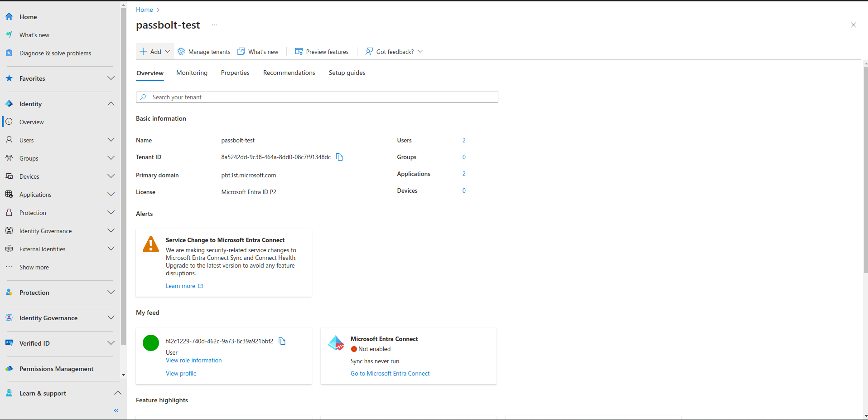The width and height of the screenshot is (868, 420).
Task: Click Learn more in the alert card
Action: pyautogui.click(x=184, y=286)
